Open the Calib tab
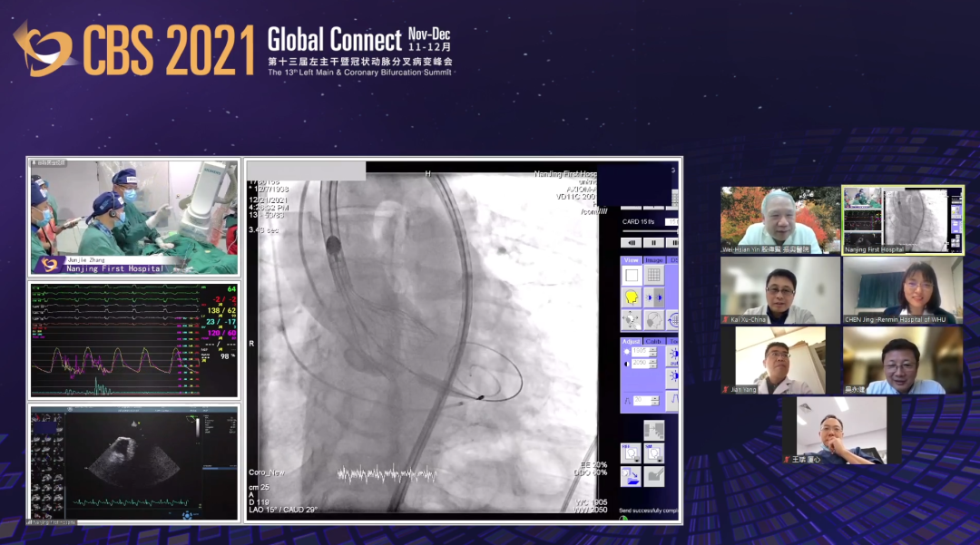This screenshot has height=545, width=980. 654,341
